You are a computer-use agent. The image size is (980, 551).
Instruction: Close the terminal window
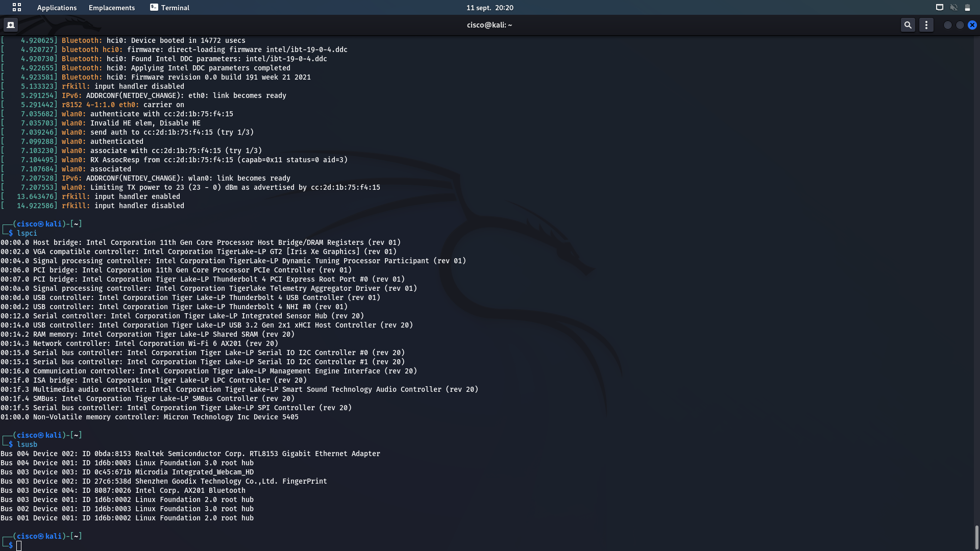click(x=972, y=25)
